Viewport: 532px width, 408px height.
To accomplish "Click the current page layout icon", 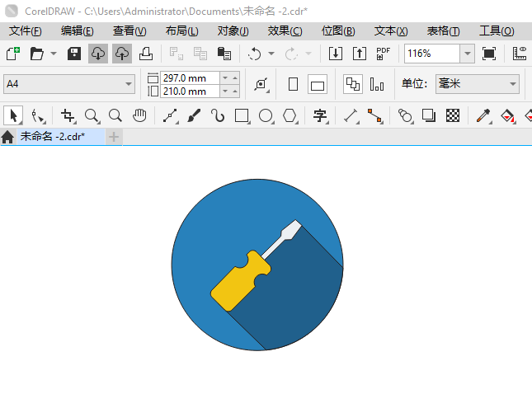I will pos(377,84).
